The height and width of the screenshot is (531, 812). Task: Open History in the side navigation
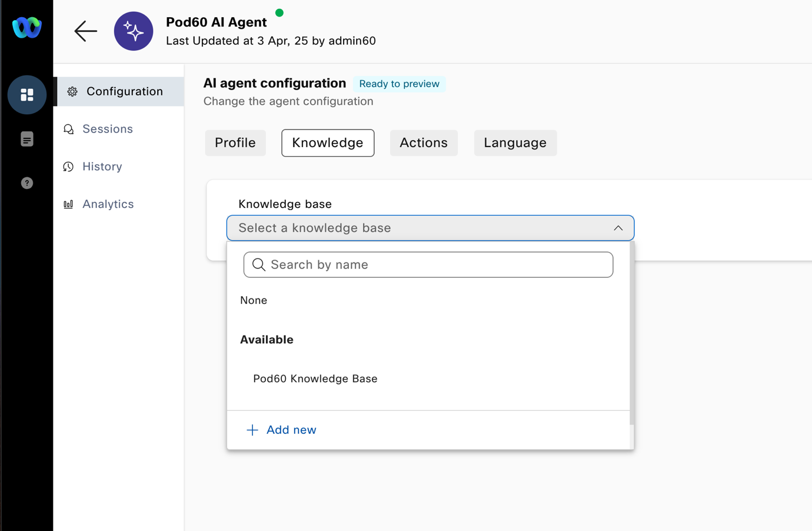[x=102, y=167]
